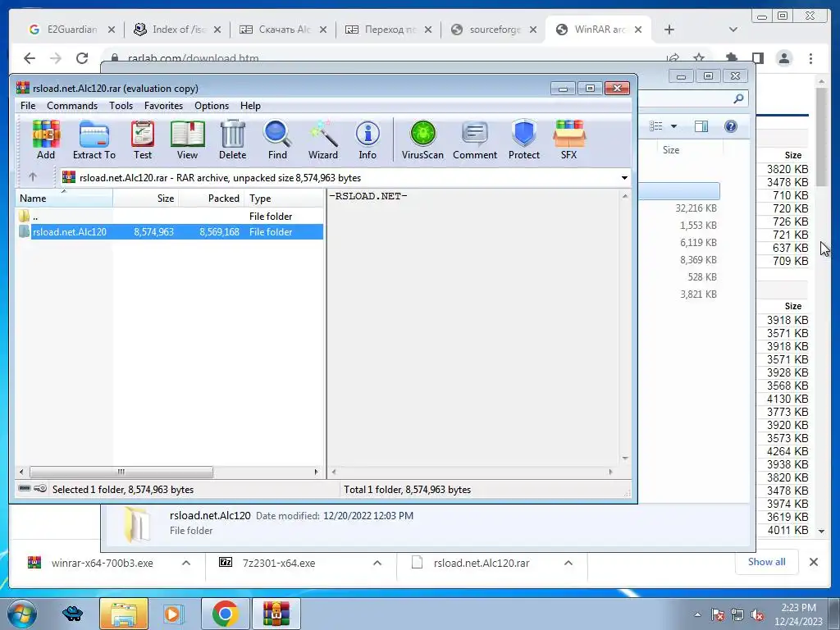Click the Delete trash can icon
This screenshot has height=630, width=840.
click(x=232, y=139)
